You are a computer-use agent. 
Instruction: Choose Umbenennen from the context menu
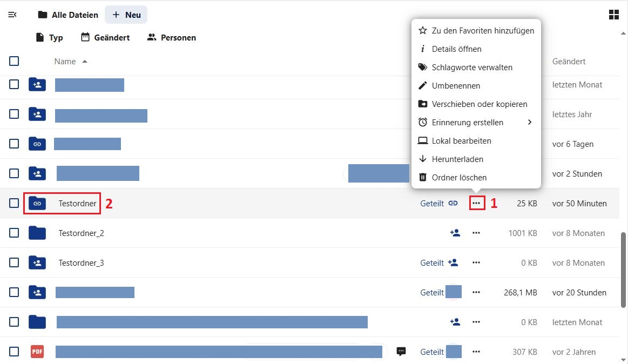[x=456, y=86]
